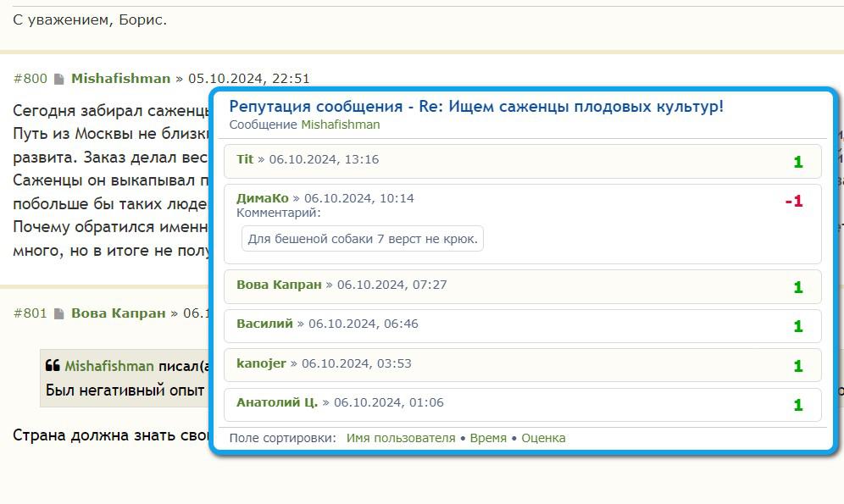Sort reputation list by Оценка
The width and height of the screenshot is (844, 504).
[544, 439]
